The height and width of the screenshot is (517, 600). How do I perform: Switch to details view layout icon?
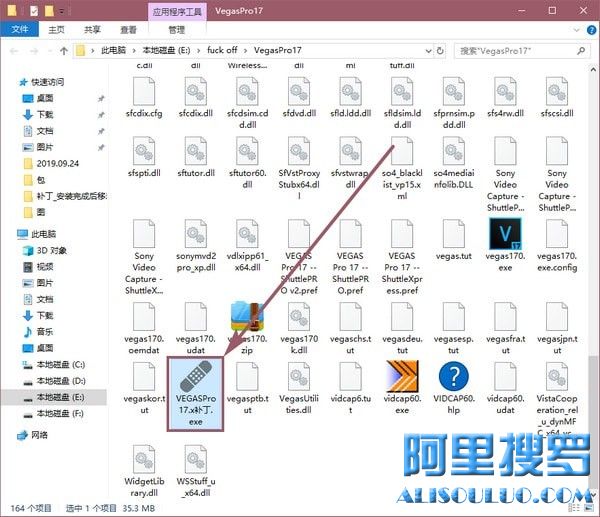pos(574,508)
